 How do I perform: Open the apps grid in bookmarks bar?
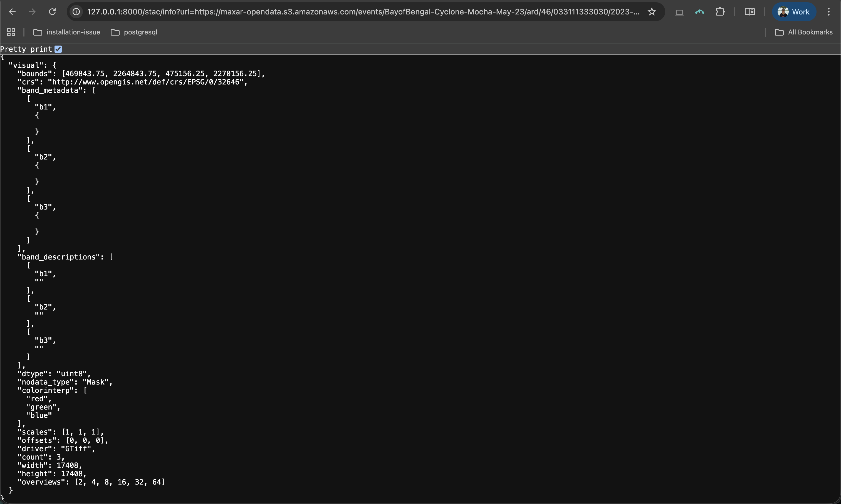pos(11,32)
